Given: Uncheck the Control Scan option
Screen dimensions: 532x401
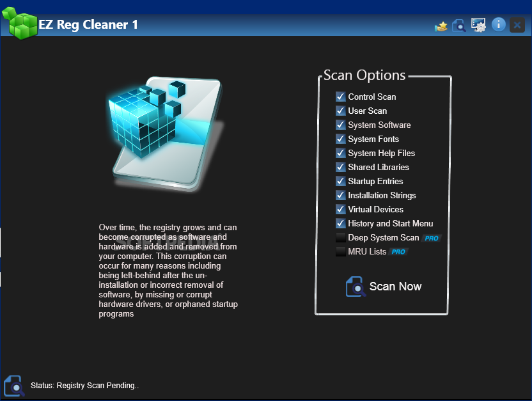Looking at the screenshot, I should point(341,97).
